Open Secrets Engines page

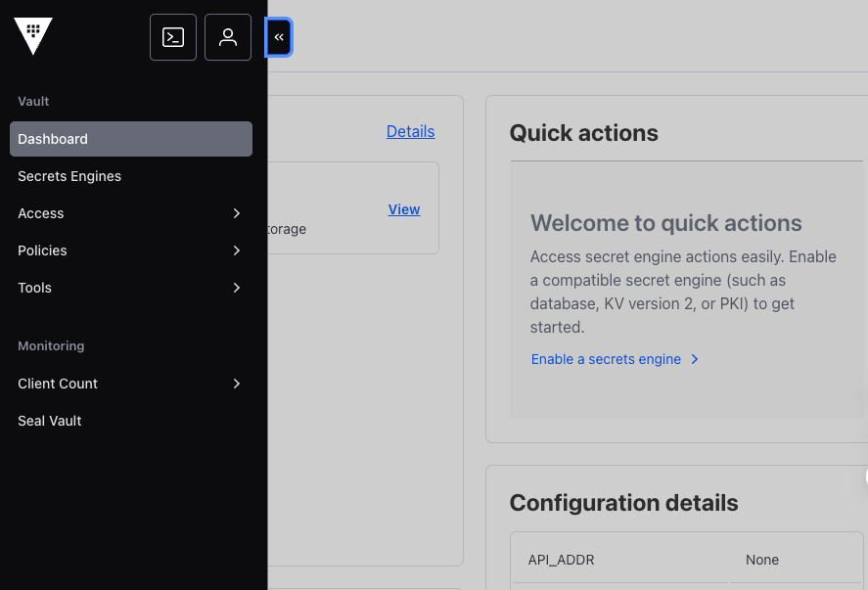coord(131,176)
